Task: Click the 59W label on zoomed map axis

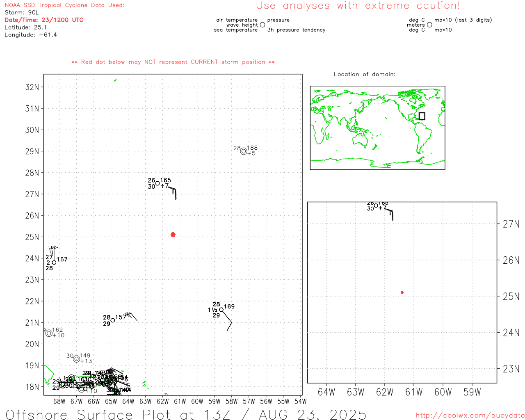Action: click(x=472, y=392)
